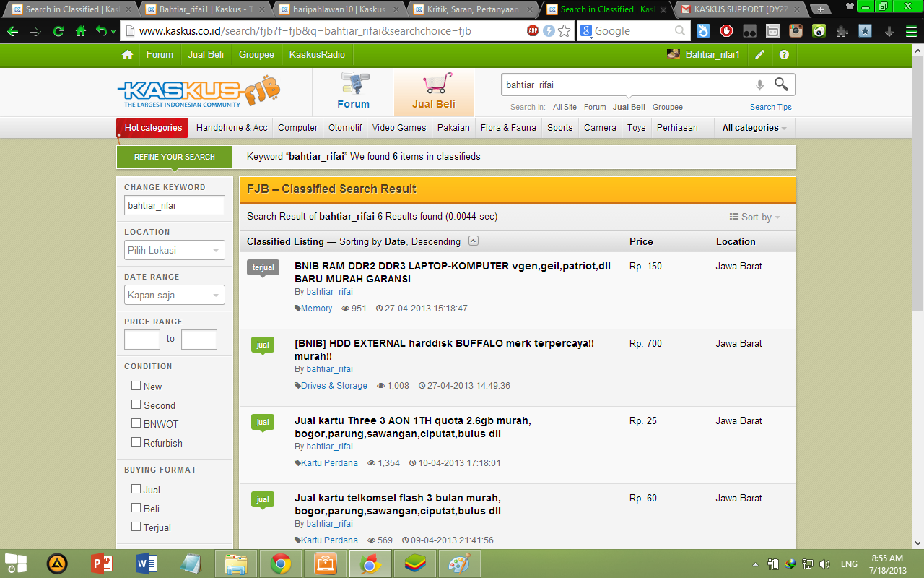Viewport: 924px width, 578px height.
Task: Click the Change Keyword input field
Action: pyautogui.click(x=174, y=205)
